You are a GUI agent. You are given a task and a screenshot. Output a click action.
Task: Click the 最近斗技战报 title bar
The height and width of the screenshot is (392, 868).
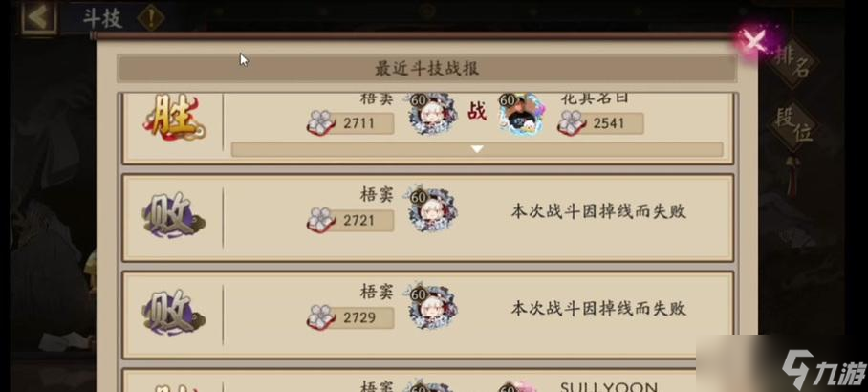click(x=426, y=69)
